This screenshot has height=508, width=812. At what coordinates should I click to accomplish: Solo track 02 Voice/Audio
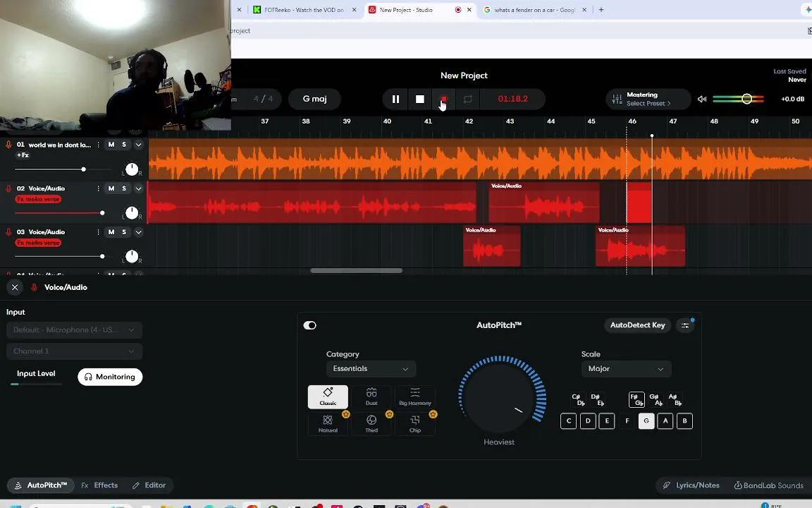124,188
